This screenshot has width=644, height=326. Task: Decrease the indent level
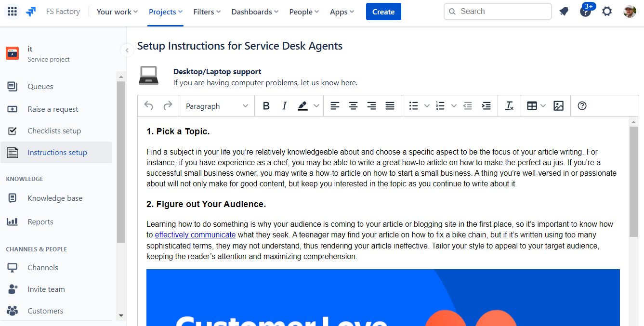tap(468, 106)
